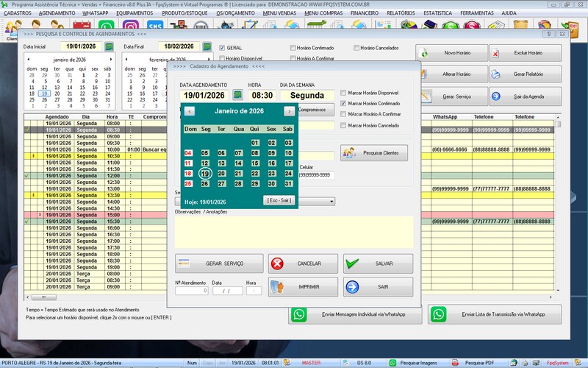588x368 pixels.
Task: Click the CANCELAR button in the dialog
Action: [303, 263]
